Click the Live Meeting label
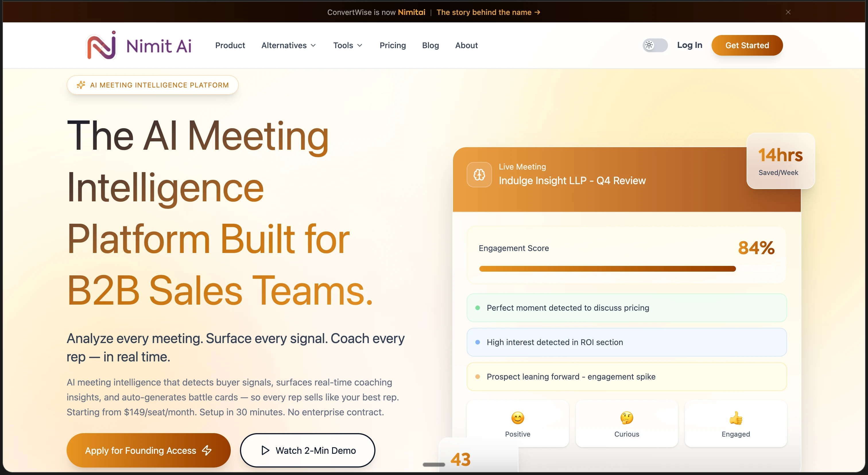 [x=522, y=167]
